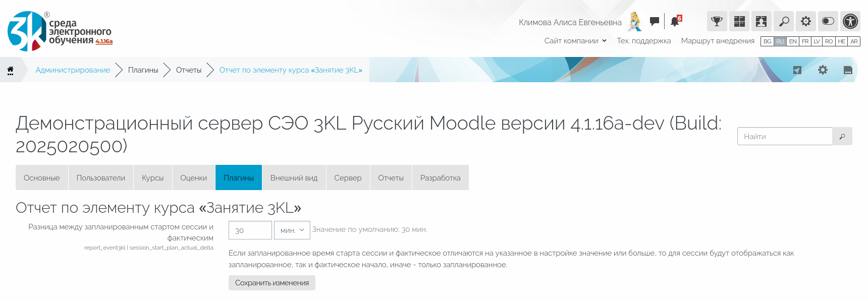Viewport: 868px width, 301px height.
Task: Switch language to EN
Action: (793, 41)
